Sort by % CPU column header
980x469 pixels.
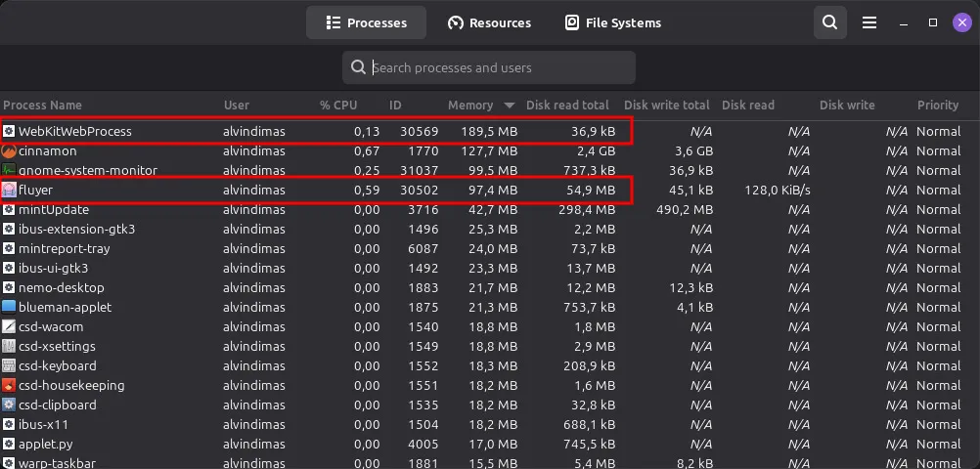coord(338,105)
